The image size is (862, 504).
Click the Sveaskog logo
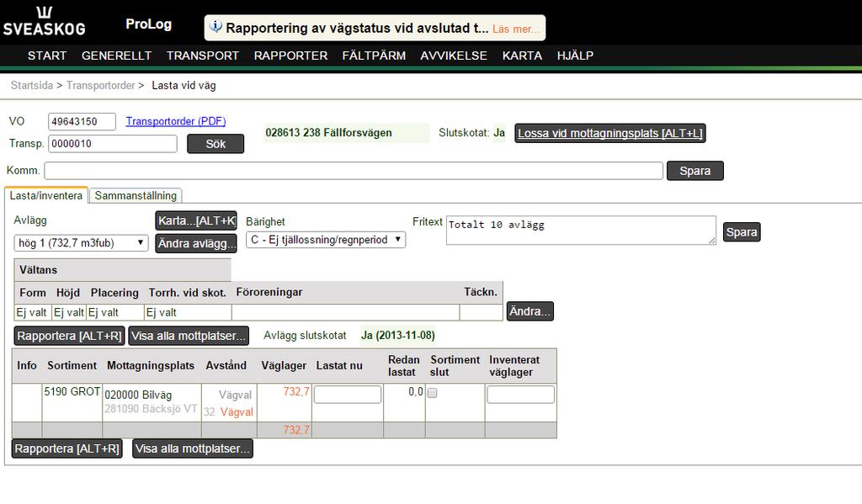point(44,22)
